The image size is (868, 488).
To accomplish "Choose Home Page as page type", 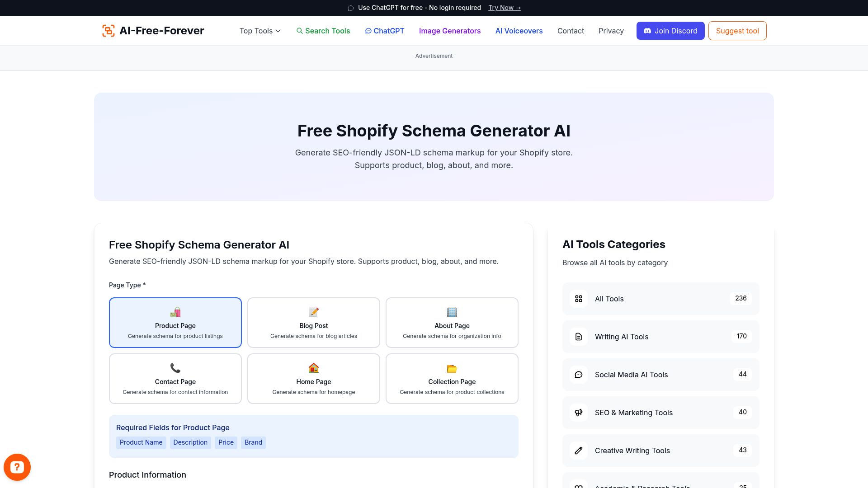I will tap(313, 378).
